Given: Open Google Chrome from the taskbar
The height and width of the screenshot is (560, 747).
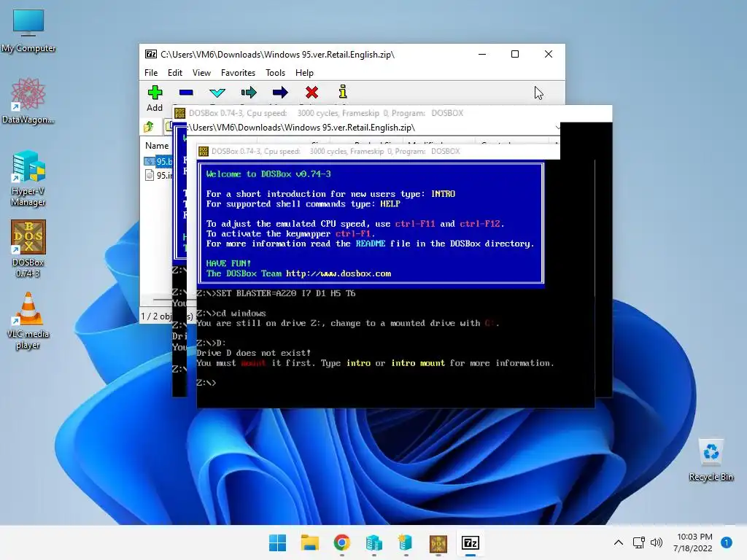Looking at the screenshot, I should coord(341,542).
